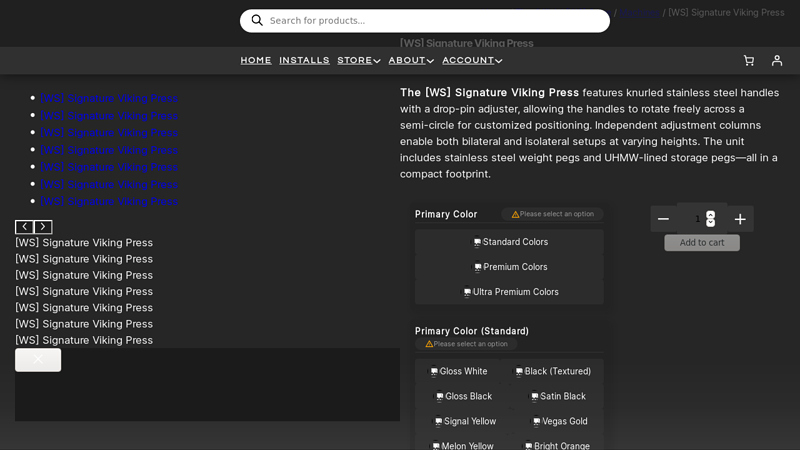
Task: Choose Black (Textured) as primary color
Action: click(x=553, y=371)
